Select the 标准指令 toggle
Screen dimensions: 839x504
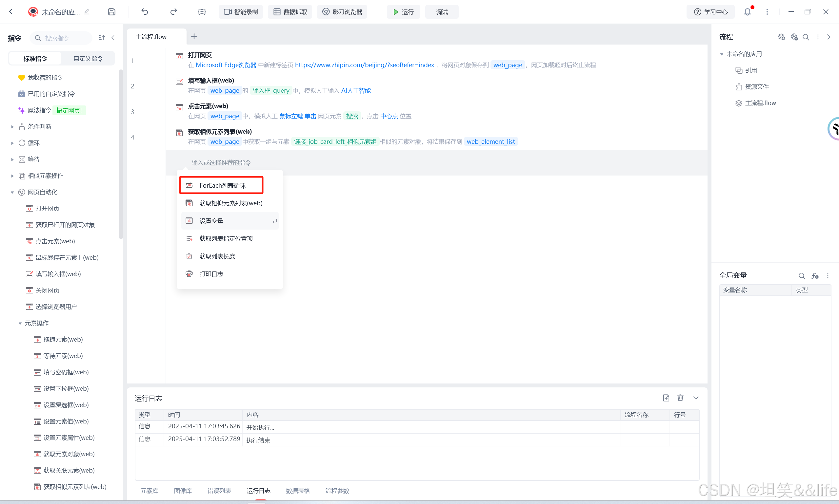[x=35, y=58]
